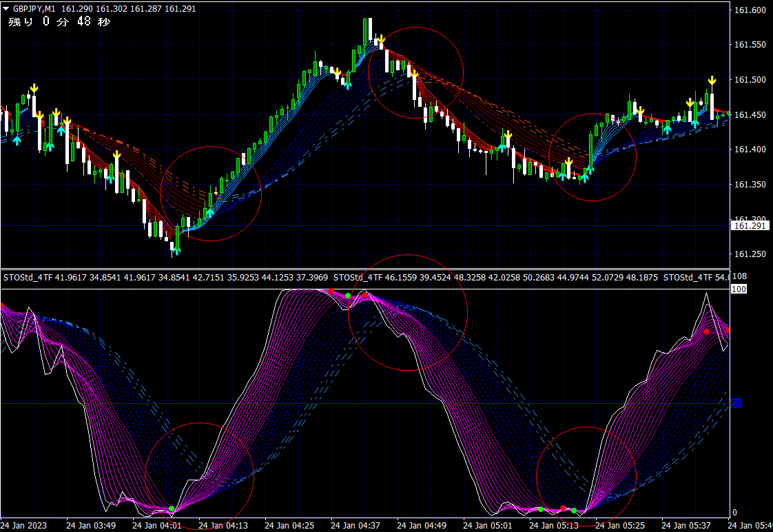Image resolution: width=773 pixels, height=532 pixels.
Task: Select the 100 level tag on stochastic scale
Action: (x=739, y=289)
